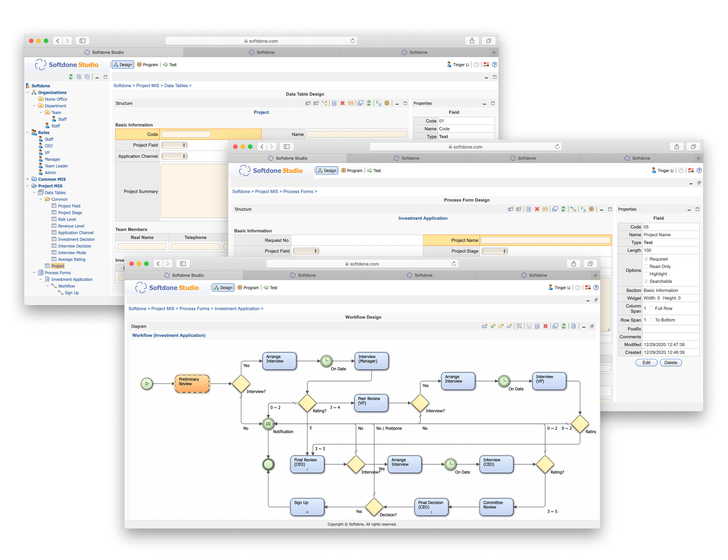
Task: Click language flag icon in Process Form header
Action: click(x=691, y=171)
